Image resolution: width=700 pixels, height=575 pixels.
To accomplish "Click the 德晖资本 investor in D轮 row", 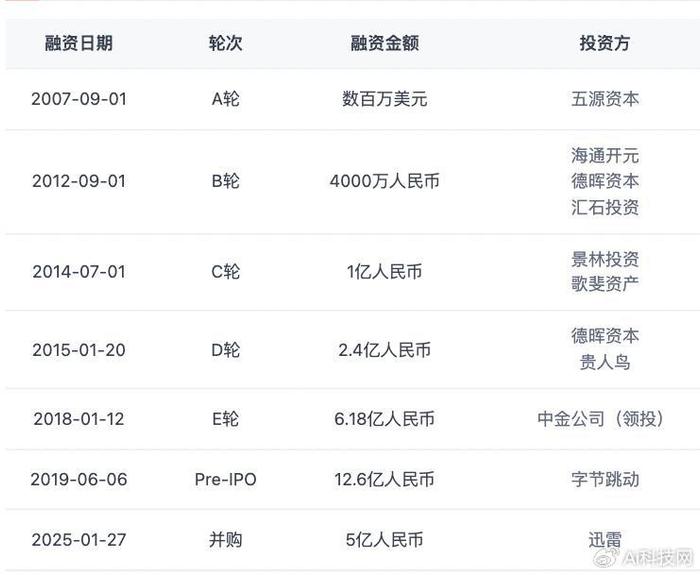I will [x=605, y=336].
